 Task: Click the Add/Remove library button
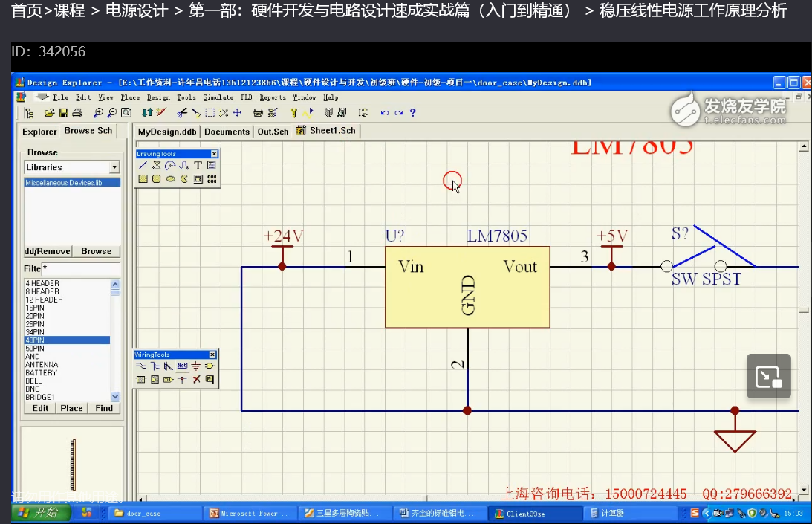47,251
